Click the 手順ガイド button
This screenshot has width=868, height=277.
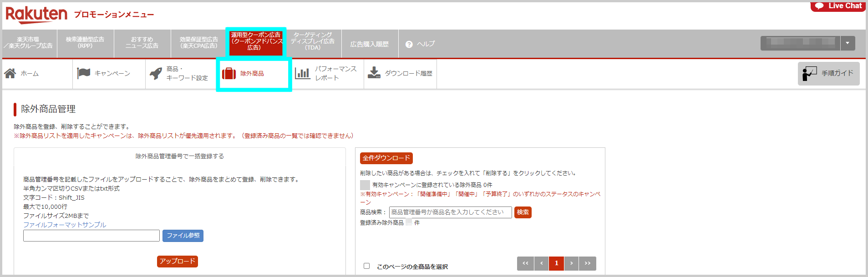828,73
